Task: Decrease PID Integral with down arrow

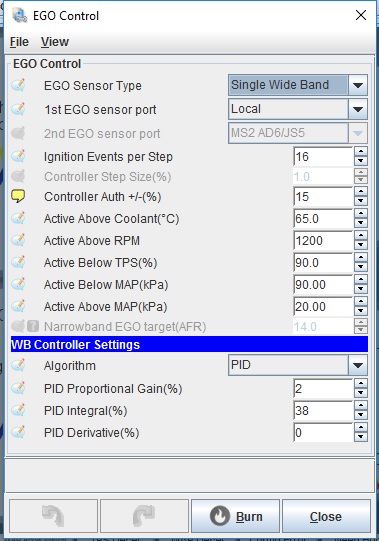Action: click(x=361, y=415)
